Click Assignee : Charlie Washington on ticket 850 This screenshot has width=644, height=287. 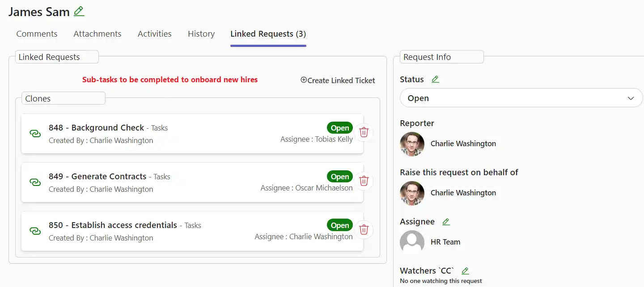[x=304, y=237]
